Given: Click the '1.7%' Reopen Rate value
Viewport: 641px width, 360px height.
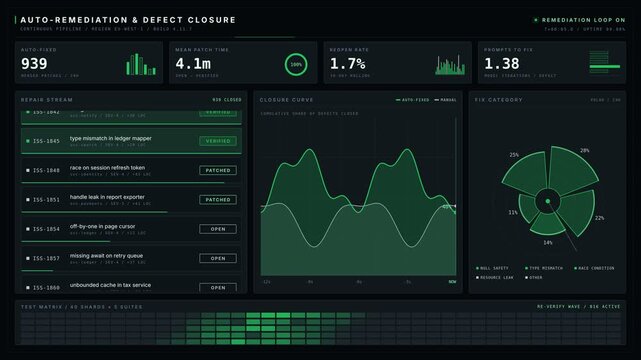Looking at the screenshot, I should click(x=347, y=64).
